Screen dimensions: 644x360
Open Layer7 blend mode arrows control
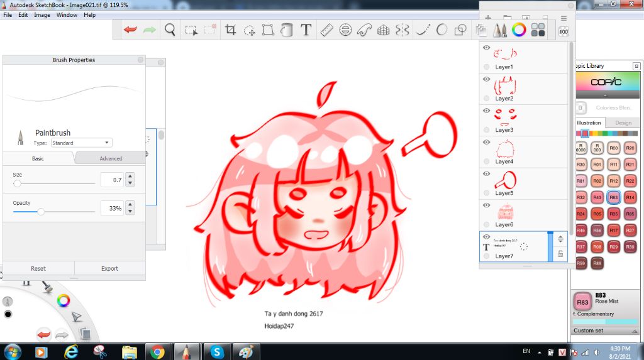click(x=560, y=239)
